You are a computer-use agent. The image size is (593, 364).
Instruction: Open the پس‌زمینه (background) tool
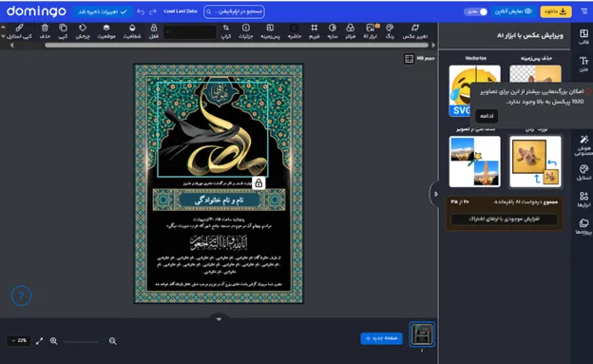(x=270, y=31)
